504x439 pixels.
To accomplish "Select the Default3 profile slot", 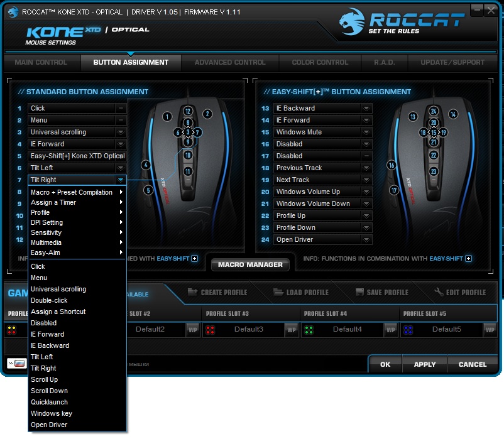I will [x=249, y=329].
